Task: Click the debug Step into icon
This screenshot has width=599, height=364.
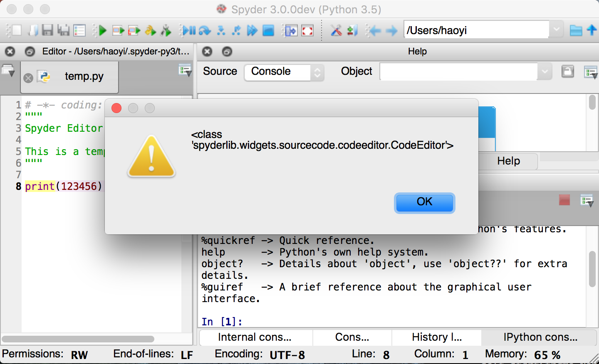Action: click(x=221, y=30)
